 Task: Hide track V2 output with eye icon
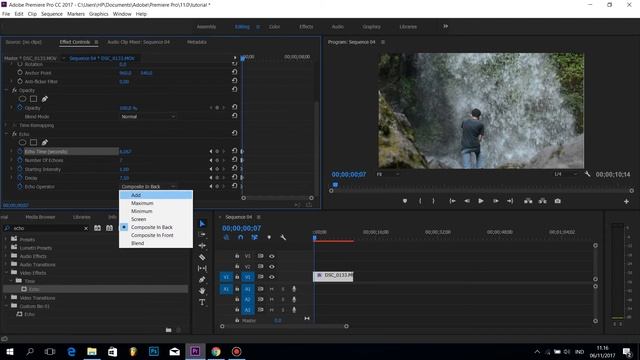271,267
